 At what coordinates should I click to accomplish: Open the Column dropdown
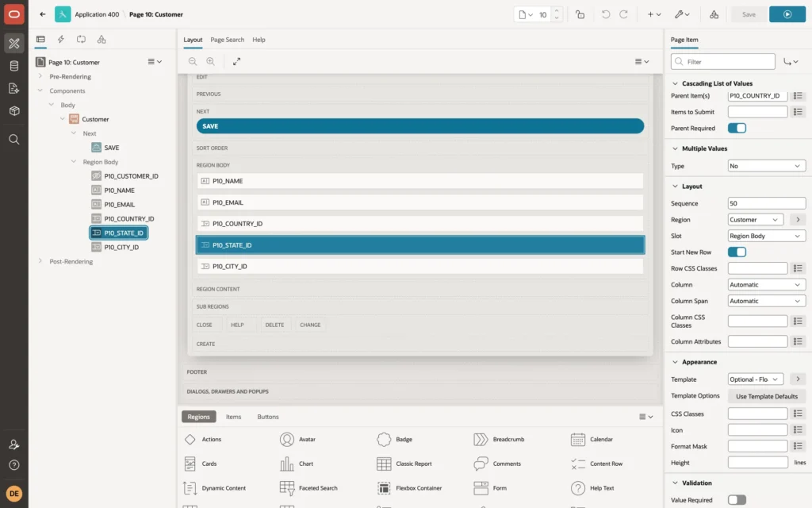click(x=767, y=285)
